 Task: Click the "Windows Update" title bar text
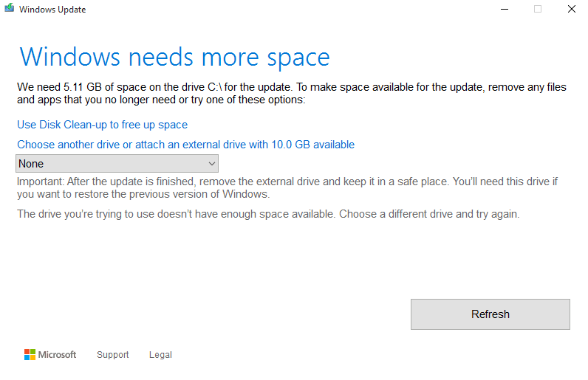(x=52, y=10)
